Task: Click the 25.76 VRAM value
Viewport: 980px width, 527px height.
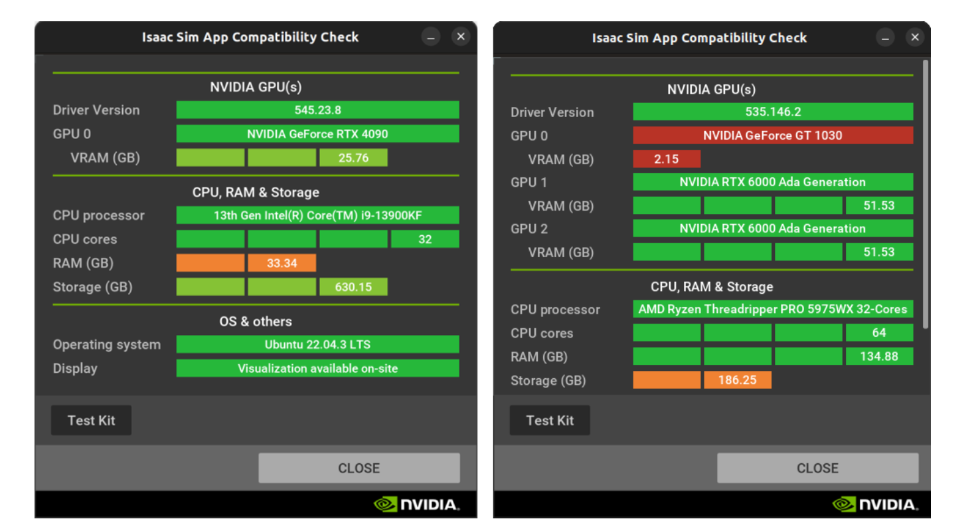Action: pyautogui.click(x=353, y=158)
